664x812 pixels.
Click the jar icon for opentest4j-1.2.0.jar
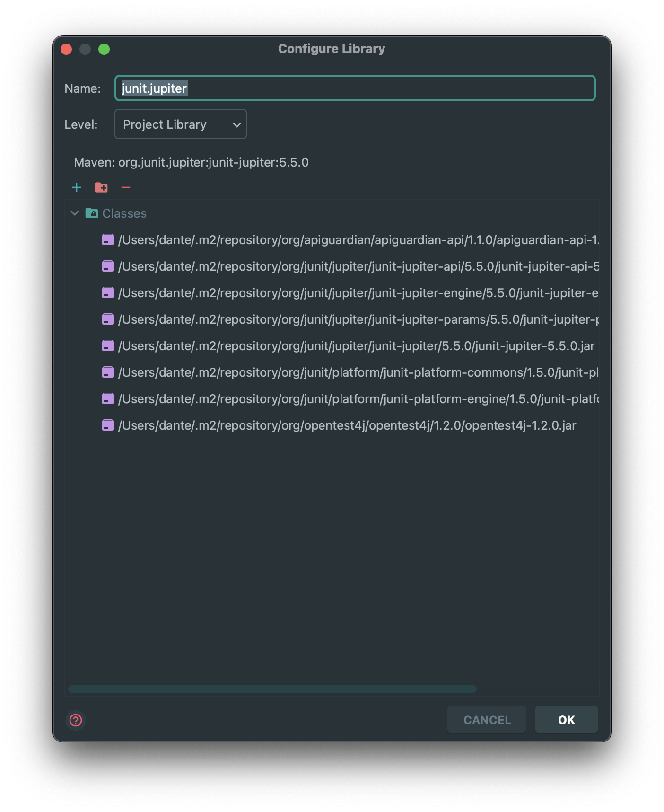click(x=108, y=425)
